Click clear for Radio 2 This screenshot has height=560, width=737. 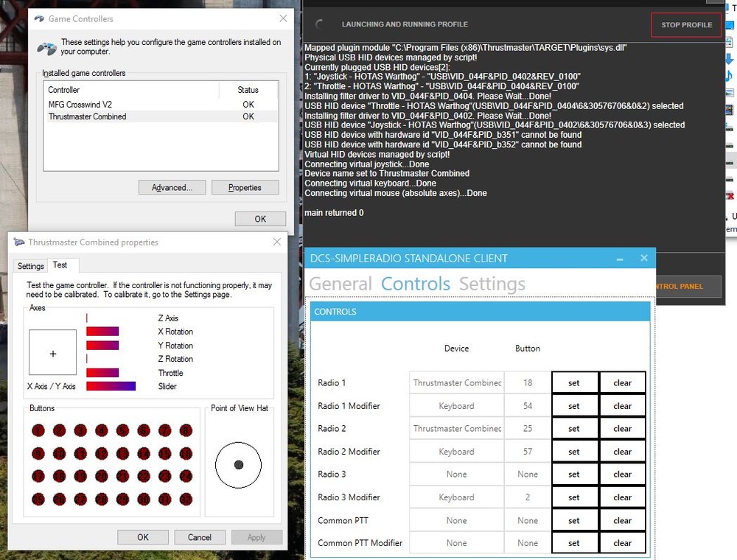click(622, 428)
